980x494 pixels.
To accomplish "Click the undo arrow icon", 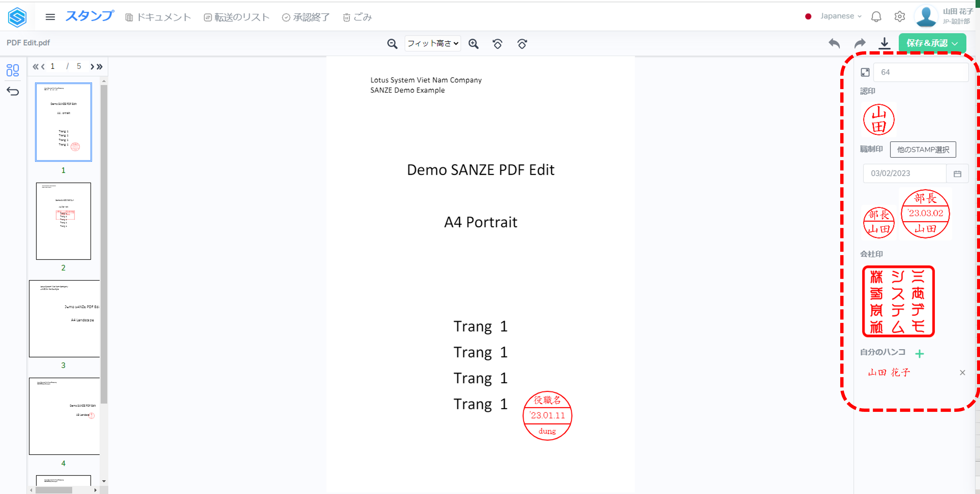I will point(834,43).
